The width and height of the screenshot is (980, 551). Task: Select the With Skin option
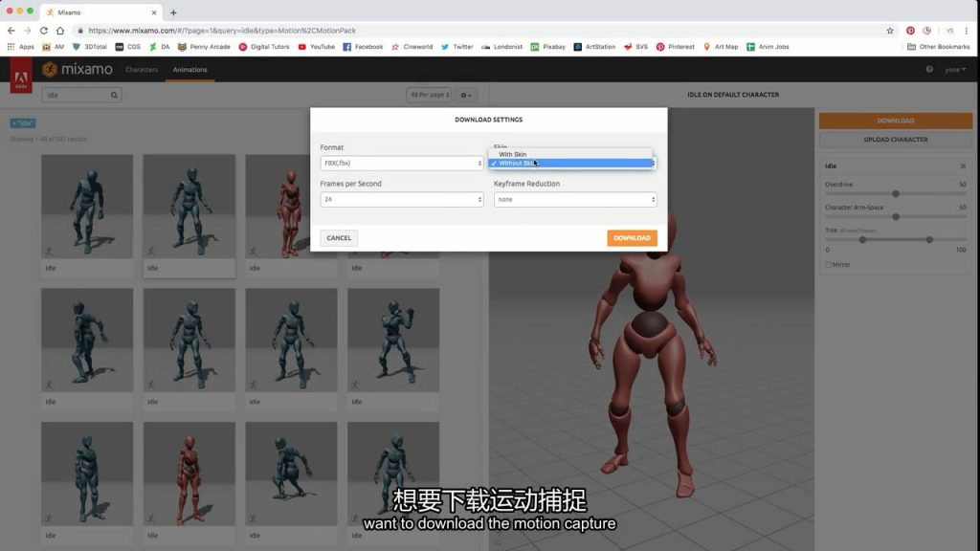pyautogui.click(x=571, y=154)
